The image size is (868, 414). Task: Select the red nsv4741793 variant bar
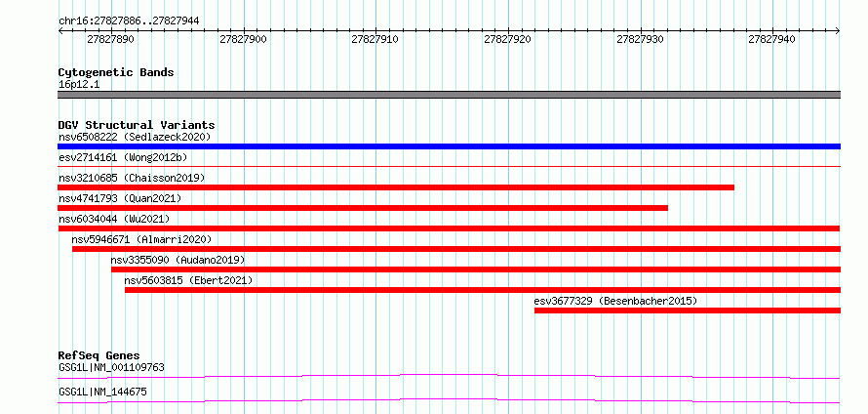[x=363, y=208]
